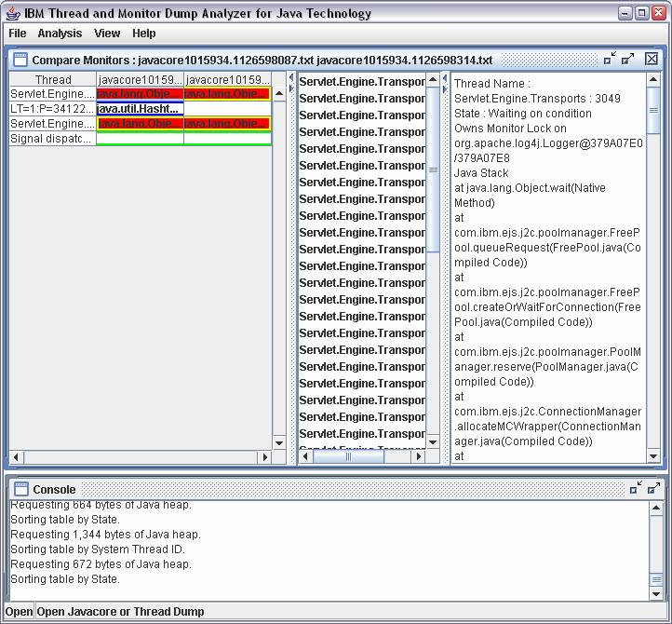The height and width of the screenshot is (624, 672).
Task: Click the monitor table's scroll up arrow
Action: (x=279, y=93)
